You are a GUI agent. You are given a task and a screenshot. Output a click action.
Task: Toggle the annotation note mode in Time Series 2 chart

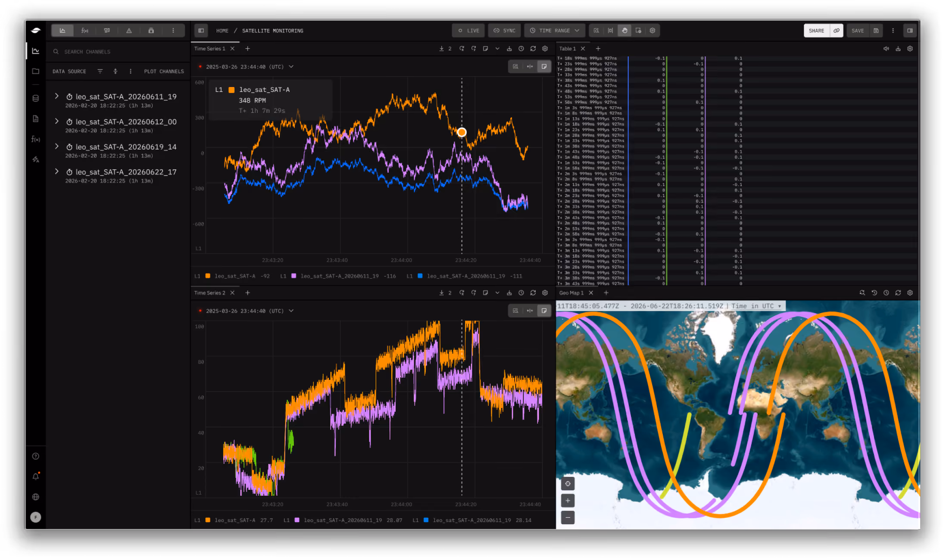coord(544,311)
